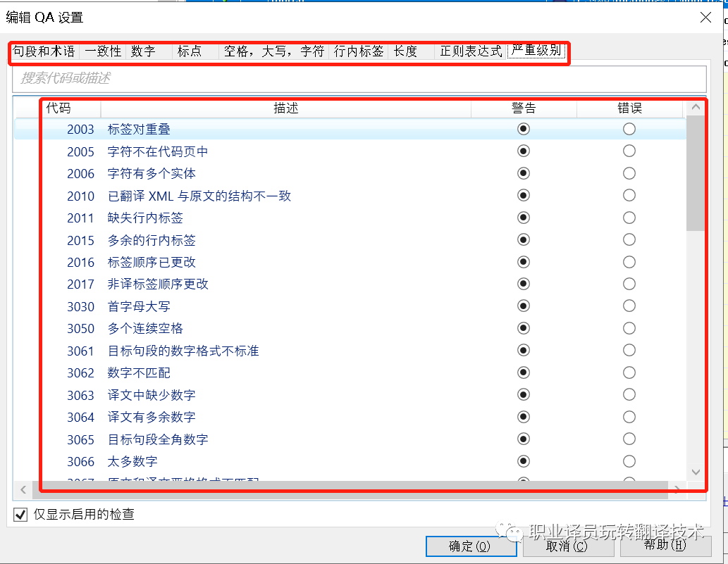Click the vertical scrollbar thumb
Screen dimensions: 728x564
click(696, 173)
